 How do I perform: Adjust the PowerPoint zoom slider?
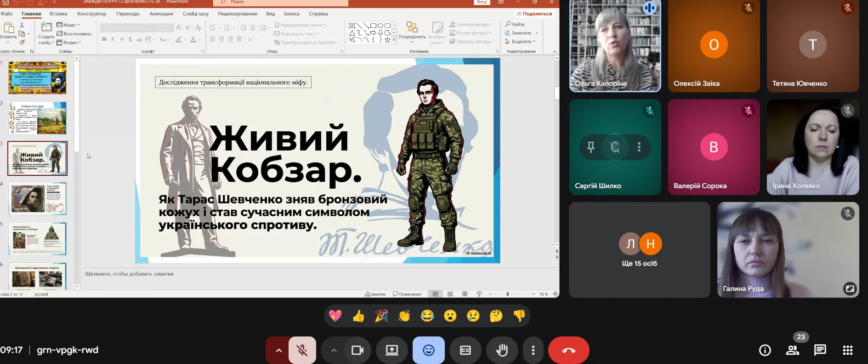click(x=508, y=294)
